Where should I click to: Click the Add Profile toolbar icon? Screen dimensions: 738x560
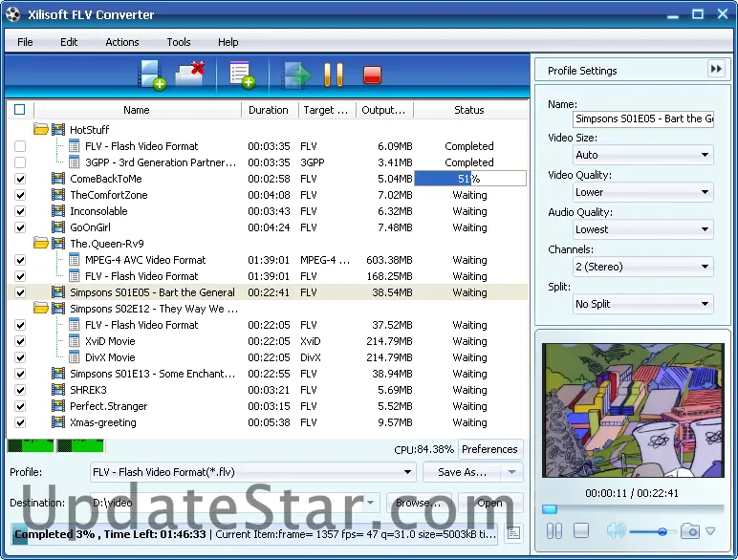click(241, 75)
